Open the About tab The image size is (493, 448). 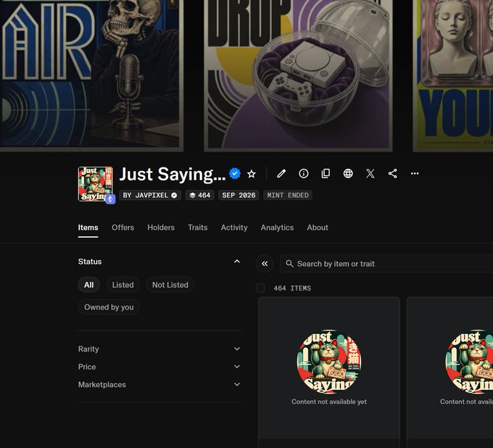pyautogui.click(x=318, y=228)
